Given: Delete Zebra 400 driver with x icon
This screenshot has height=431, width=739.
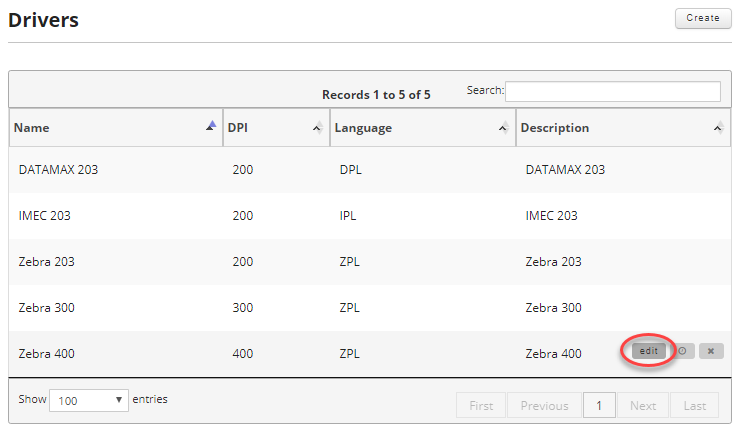Looking at the screenshot, I should pos(711,351).
